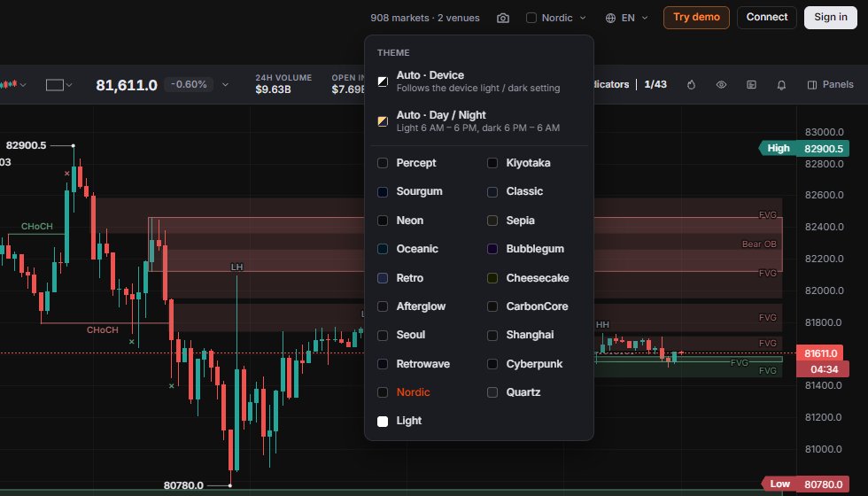The height and width of the screenshot is (496, 868).
Task: Toggle the eye visibility icon
Action: point(721,85)
